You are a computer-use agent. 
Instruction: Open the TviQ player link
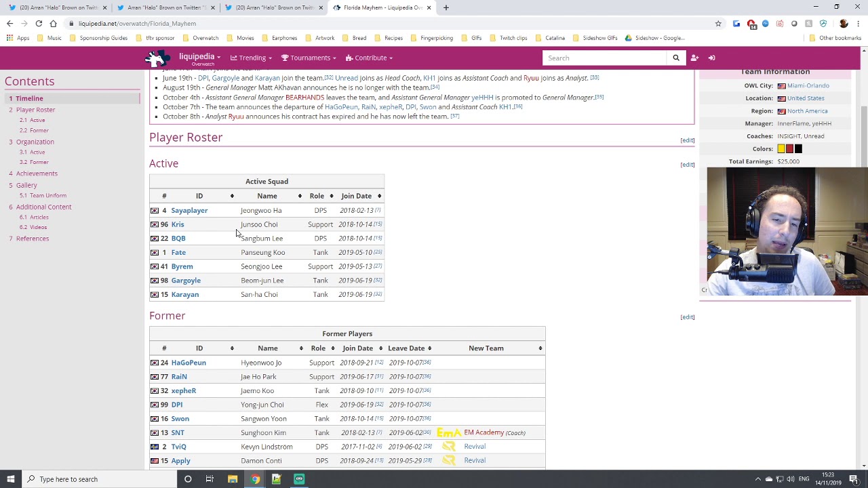click(x=178, y=447)
